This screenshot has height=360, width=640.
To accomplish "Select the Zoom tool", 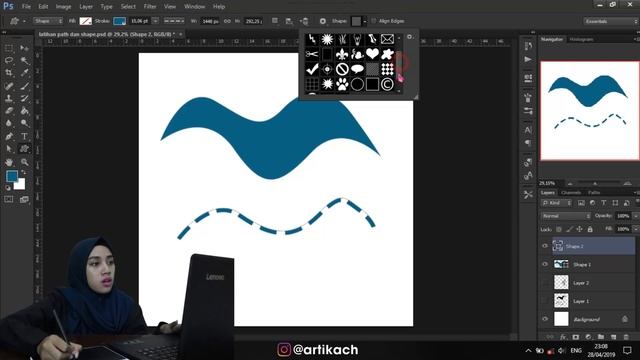I will point(24,162).
